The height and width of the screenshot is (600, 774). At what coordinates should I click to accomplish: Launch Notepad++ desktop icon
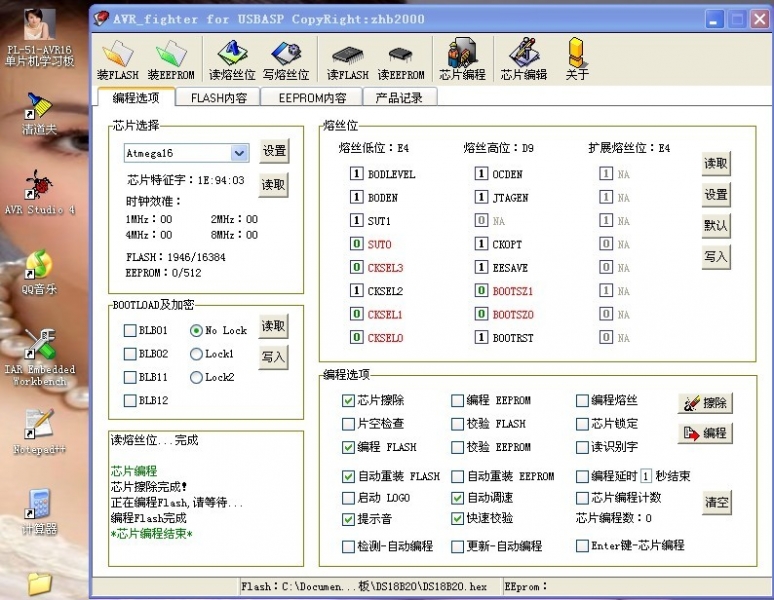click(39, 432)
